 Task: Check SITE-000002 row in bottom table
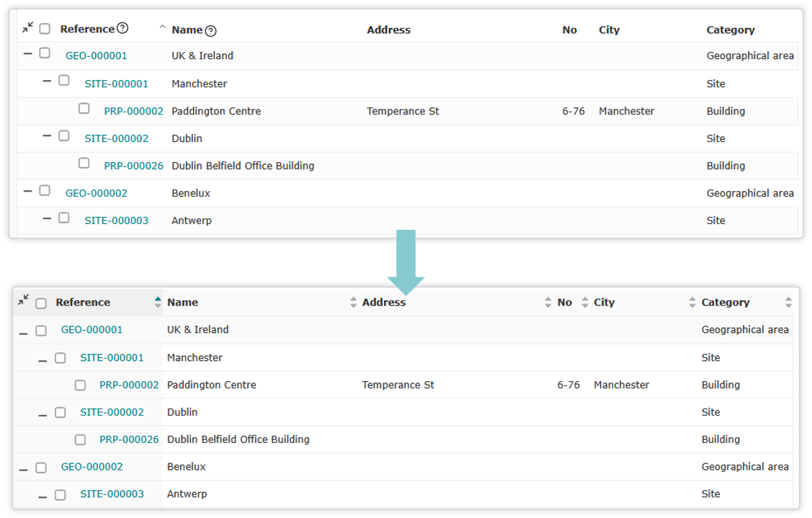[x=61, y=412]
